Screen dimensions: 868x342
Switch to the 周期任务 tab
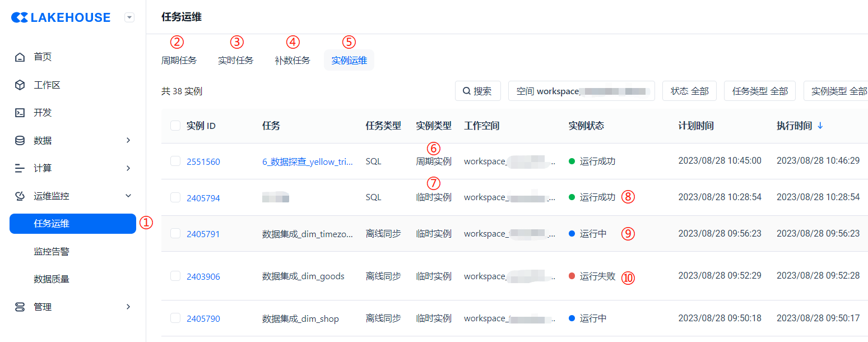pyautogui.click(x=179, y=61)
